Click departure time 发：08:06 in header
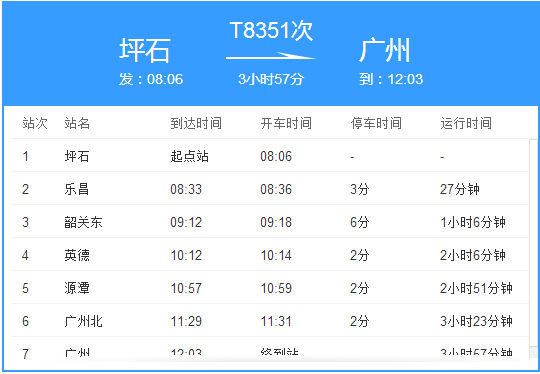This screenshot has height=374, width=540. pyautogui.click(x=151, y=79)
